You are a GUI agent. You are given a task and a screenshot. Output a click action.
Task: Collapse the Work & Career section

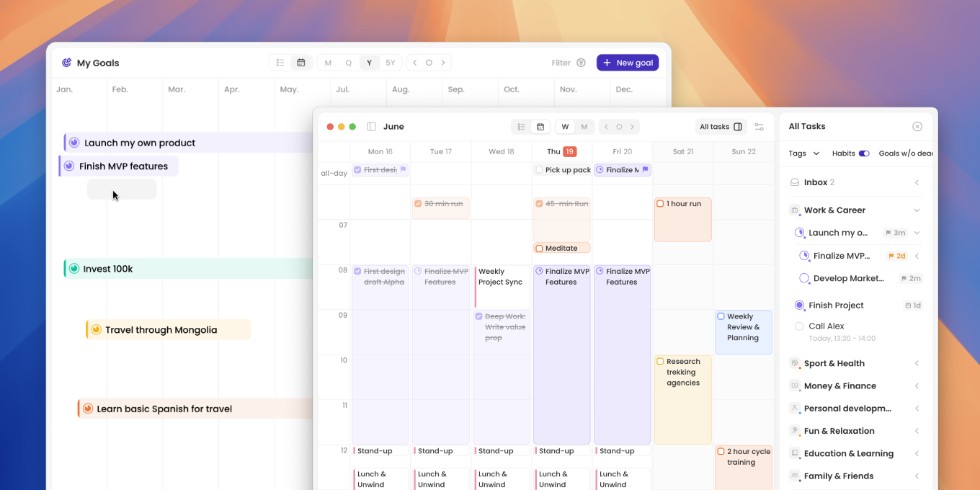[917, 210]
